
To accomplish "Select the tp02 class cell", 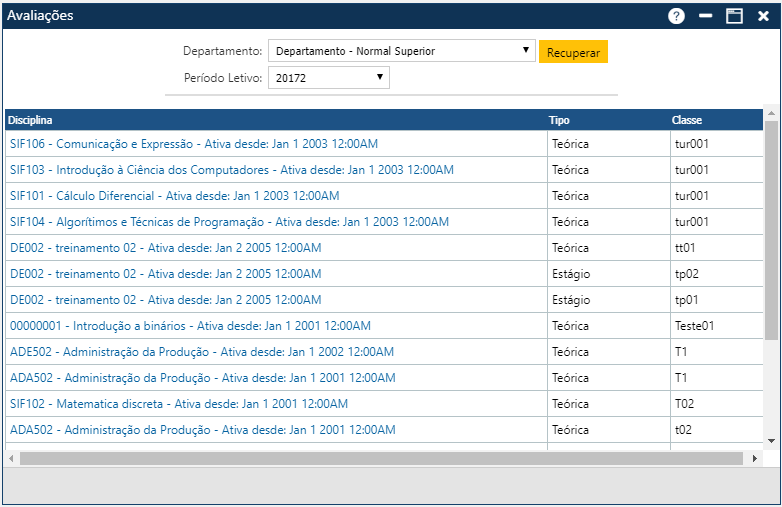I will click(x=717, y=273).
